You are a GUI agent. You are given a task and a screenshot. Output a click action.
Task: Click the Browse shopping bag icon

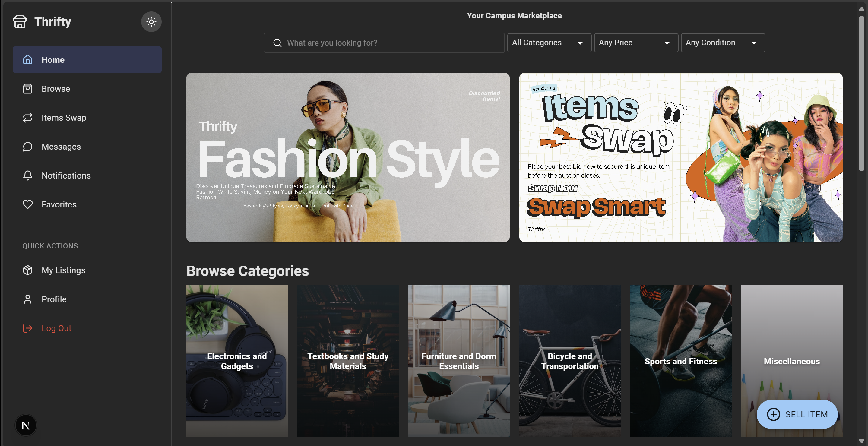point(28,89)
